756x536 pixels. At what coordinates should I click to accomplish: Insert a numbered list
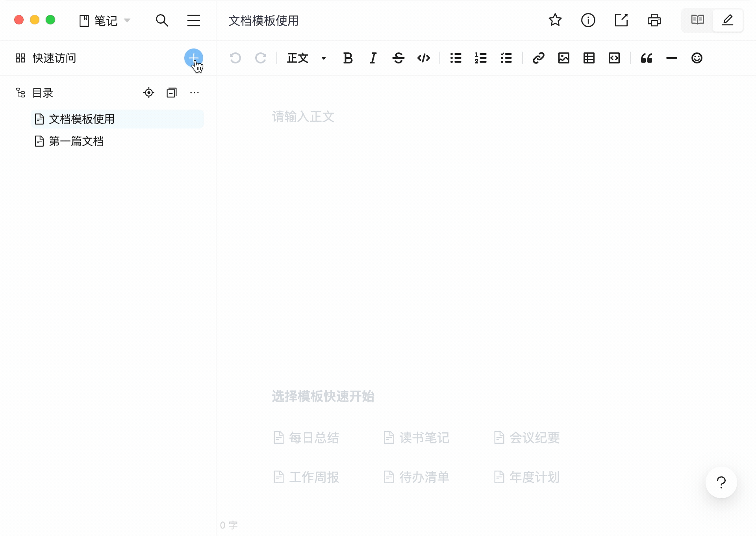(481, 58)
